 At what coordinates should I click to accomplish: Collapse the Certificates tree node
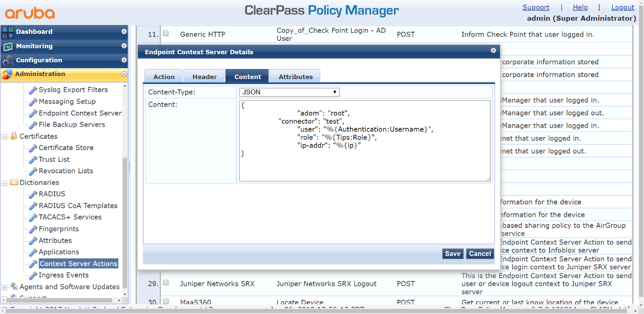pos(5,137)
